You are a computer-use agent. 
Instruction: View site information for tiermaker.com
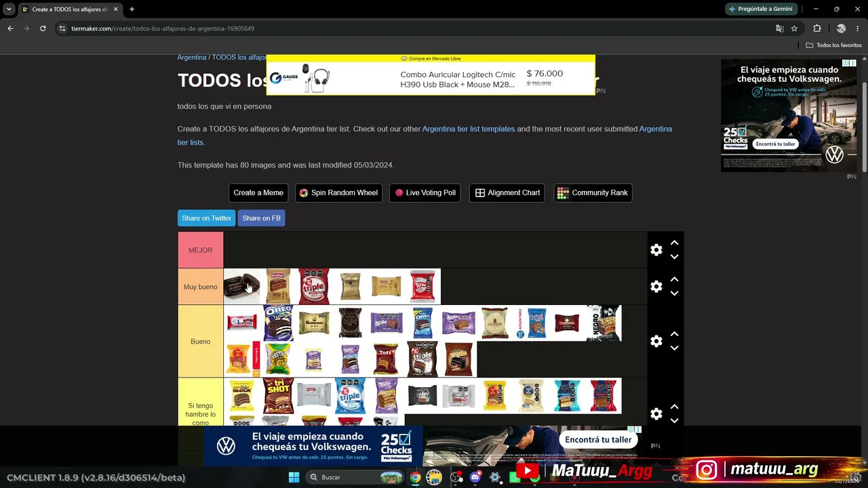(62, 28)
